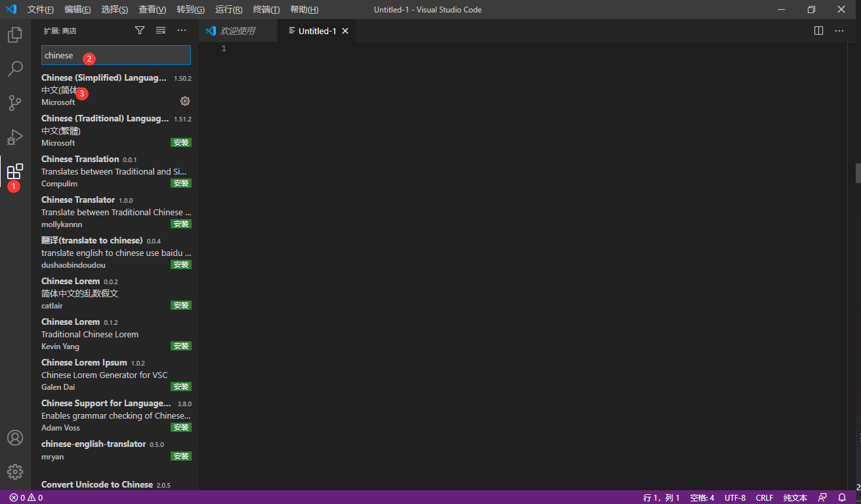Open the Extensions view icon

[15, 172]
